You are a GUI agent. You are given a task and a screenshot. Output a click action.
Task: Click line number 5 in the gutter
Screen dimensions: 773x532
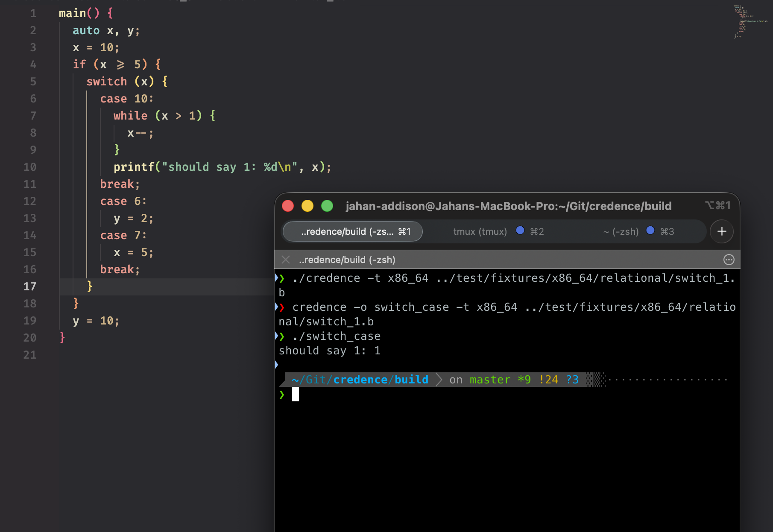click(33, 82)
